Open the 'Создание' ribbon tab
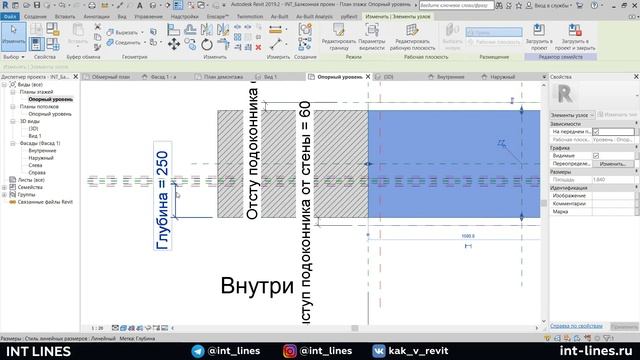 coord(35,17)
